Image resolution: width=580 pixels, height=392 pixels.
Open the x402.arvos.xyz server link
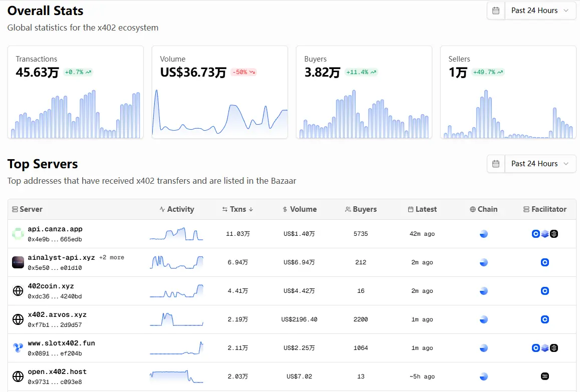57,315
